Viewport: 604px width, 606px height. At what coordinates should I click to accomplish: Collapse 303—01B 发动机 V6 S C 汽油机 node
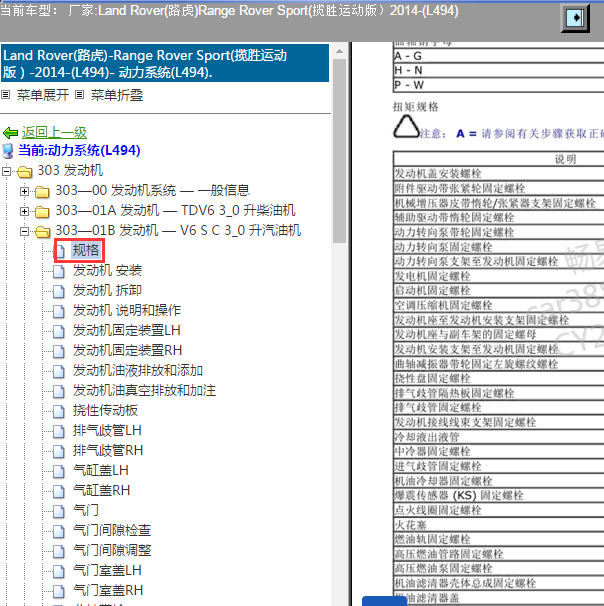pyautogui.click(x=24, y=231)
